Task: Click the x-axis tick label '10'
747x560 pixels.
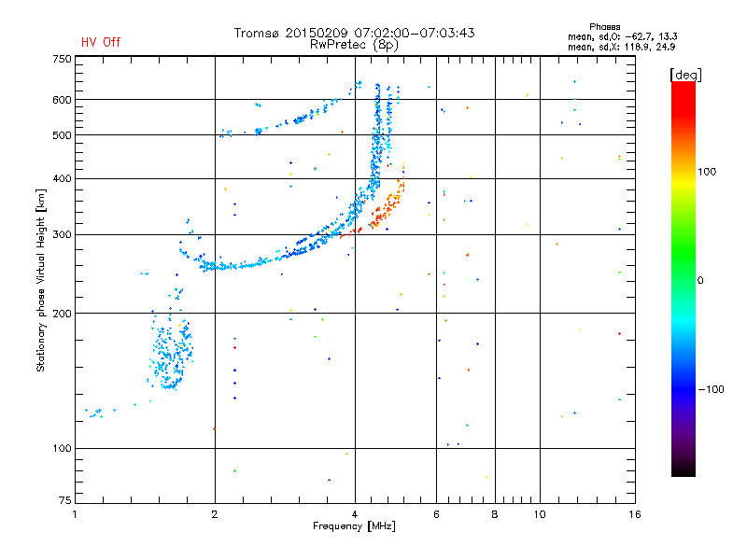Action: click(x=540, y=514)
